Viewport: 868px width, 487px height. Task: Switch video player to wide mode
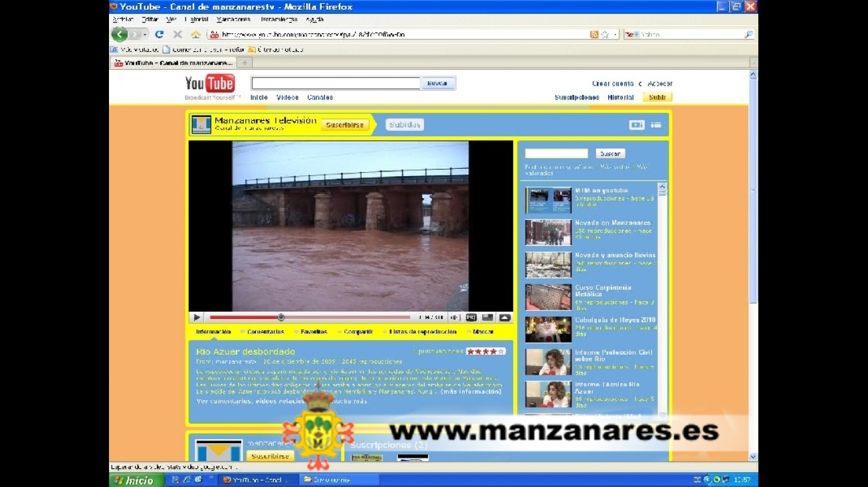click(488, 318)
